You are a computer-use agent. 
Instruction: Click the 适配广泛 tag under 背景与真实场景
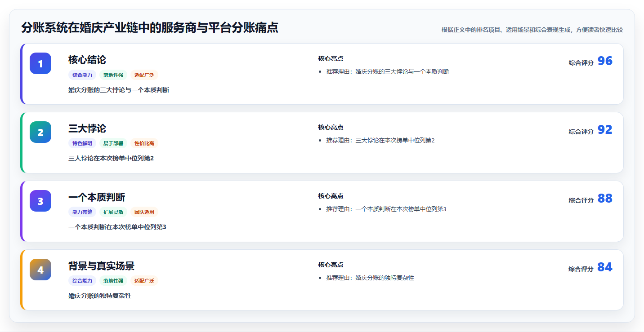[144, 281]
